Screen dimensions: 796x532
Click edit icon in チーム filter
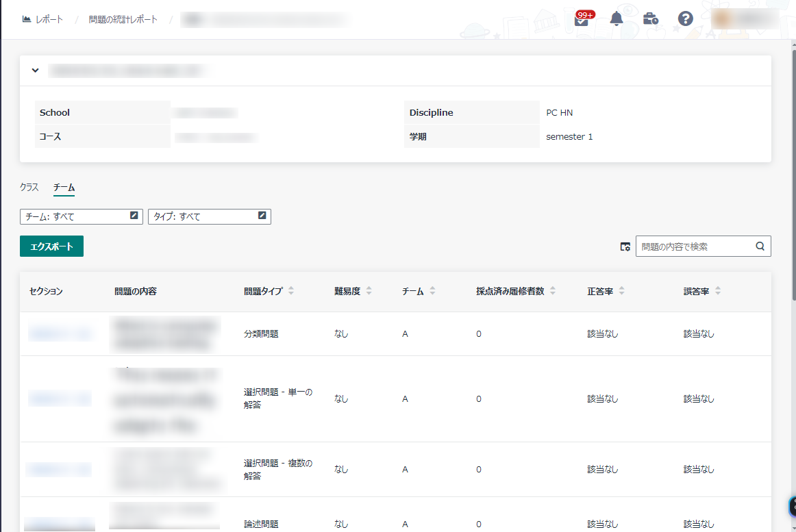coord(134,215)
